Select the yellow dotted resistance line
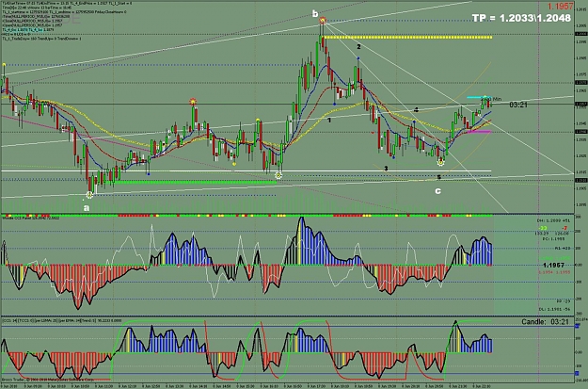Viewport: 588px width, 389px height. (x=407, y=37)
